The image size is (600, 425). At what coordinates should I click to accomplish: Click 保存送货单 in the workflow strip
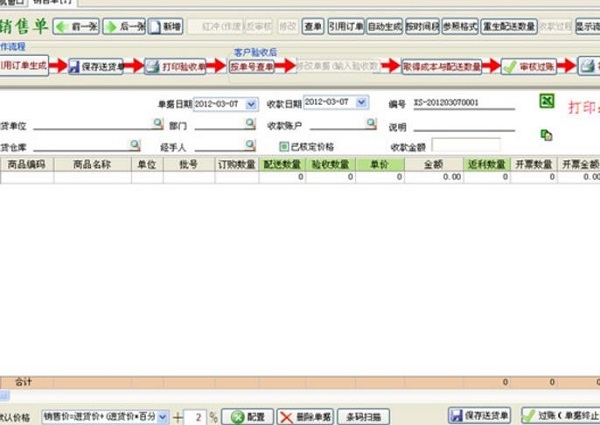pyautogui.click(x=96, y=67)
